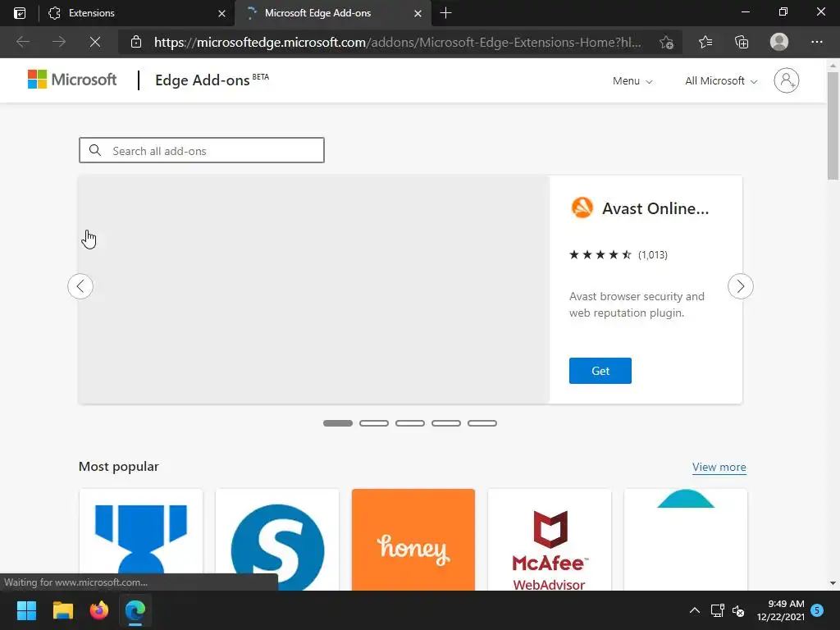Open the Edge Add-ons home link
The height and width of the screenshot is (630, 840).
click(x=212, y=80)
